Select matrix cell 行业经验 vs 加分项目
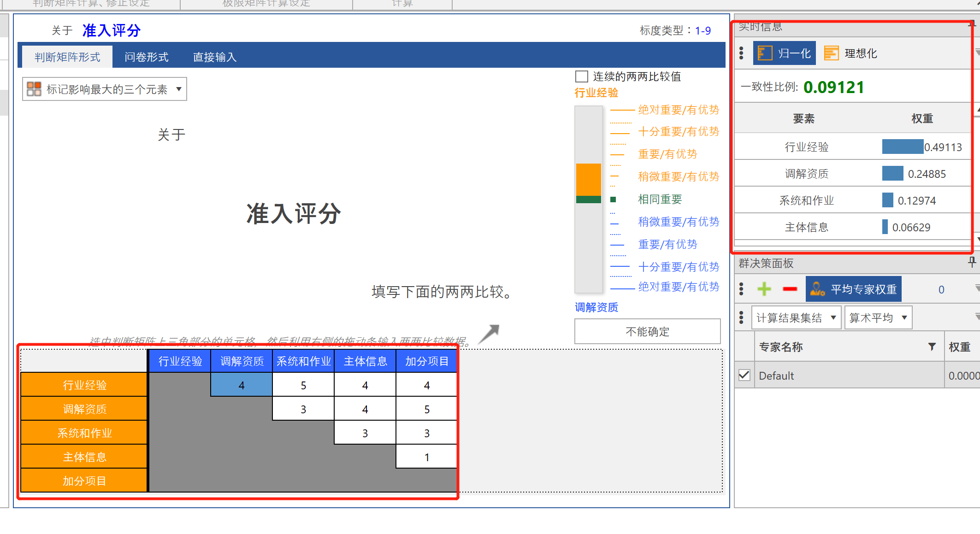Screen dimensions: 980x534 point(427,385)
